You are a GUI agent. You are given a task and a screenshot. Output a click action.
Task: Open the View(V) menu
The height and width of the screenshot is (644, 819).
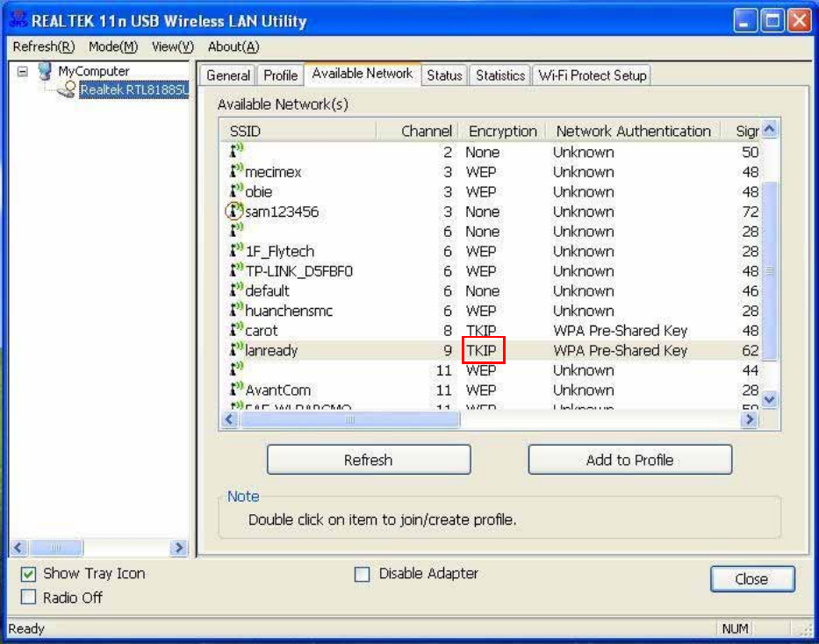tap(173, 47)
